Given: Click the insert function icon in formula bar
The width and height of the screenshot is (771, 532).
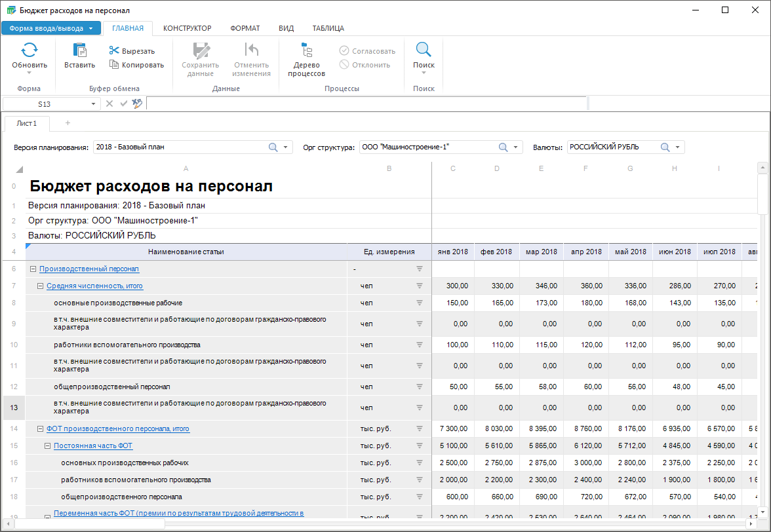Looking at the screenshot, I should pos(137,104).
